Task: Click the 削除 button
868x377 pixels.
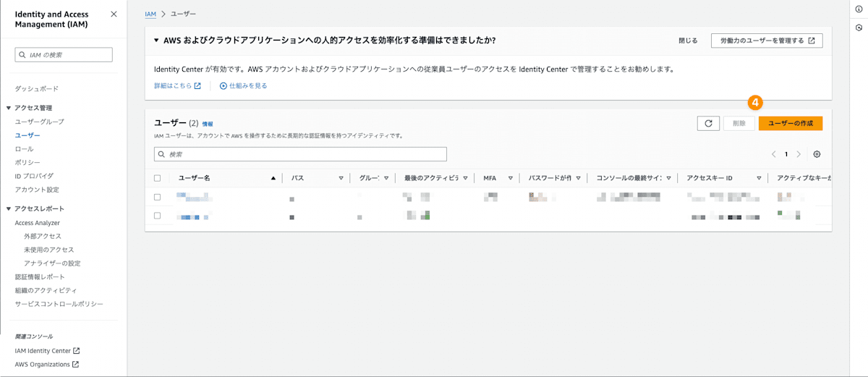Action: [x=739, y=124]
